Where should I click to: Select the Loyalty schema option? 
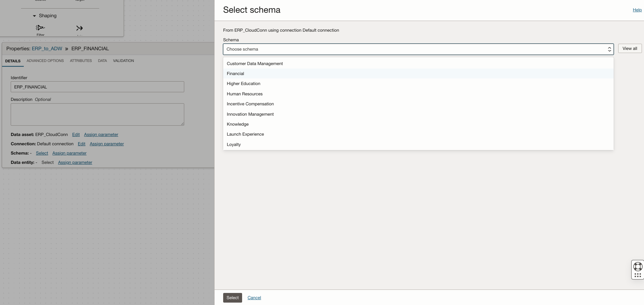234,145
